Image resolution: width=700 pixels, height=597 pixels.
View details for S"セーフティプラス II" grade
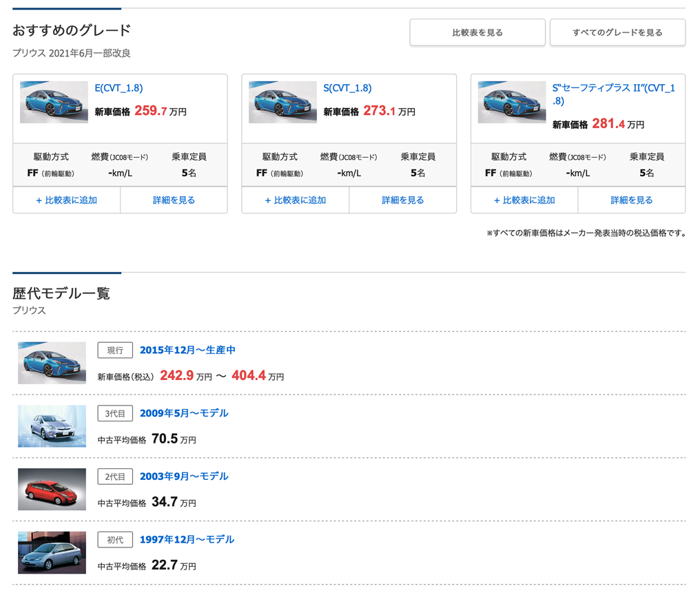(632, 200)
